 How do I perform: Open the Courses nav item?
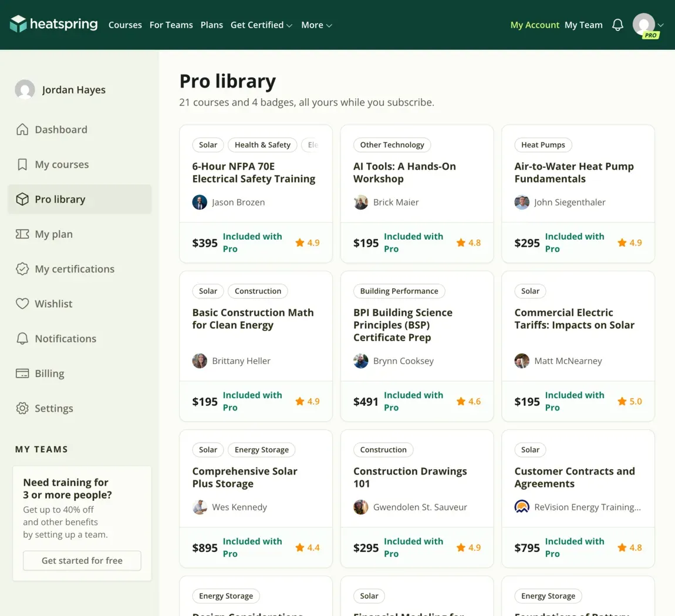(x=125, y=25)
